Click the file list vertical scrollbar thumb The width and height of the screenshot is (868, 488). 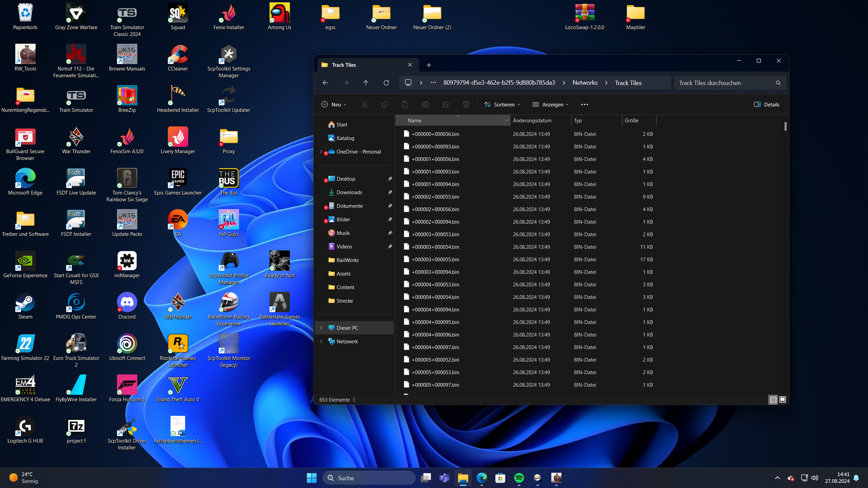[x=785, y=127]
